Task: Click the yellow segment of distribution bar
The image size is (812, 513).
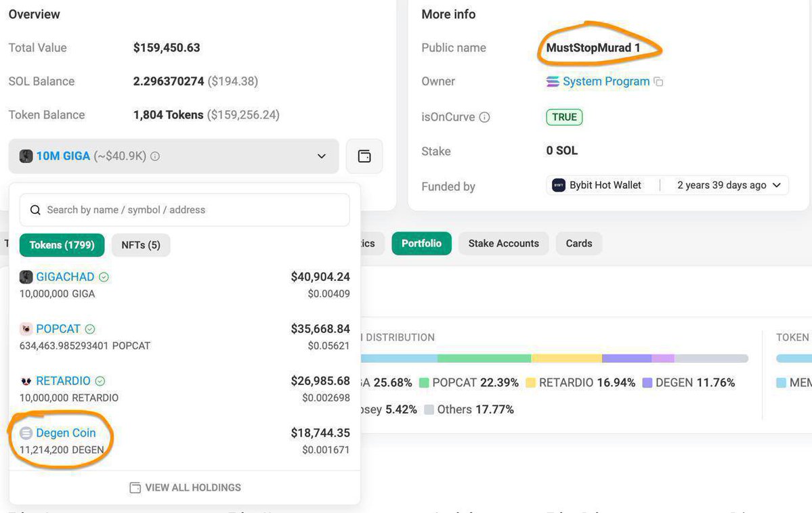Action: [x=567, y=358]
